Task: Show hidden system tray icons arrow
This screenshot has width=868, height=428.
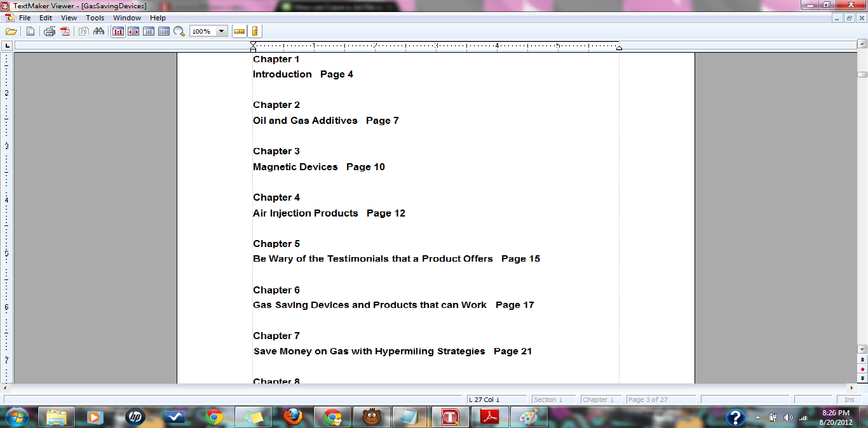Action: (x=757, y=417)
